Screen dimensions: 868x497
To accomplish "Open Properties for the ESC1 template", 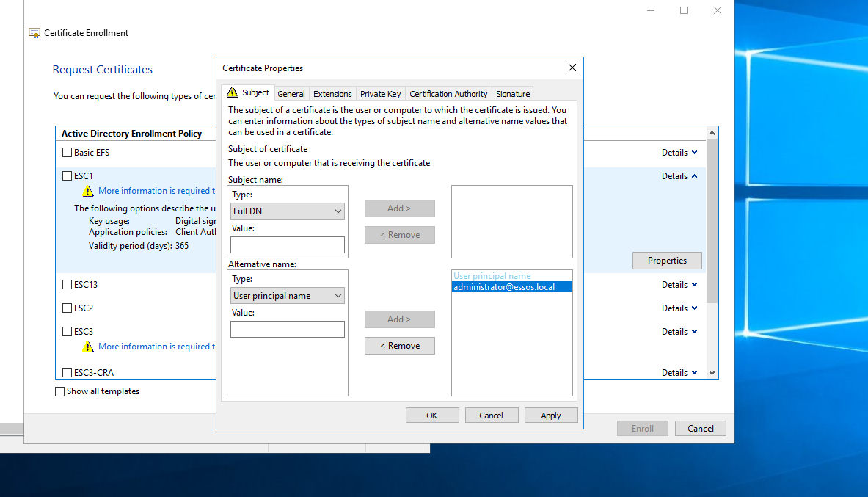I will 667,261.
